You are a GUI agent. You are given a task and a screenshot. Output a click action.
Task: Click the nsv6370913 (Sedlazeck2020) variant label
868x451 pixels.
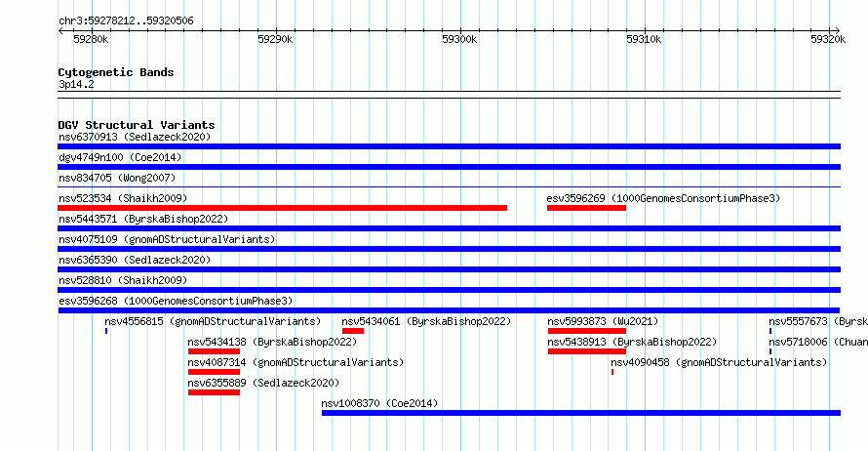point(135,137)
